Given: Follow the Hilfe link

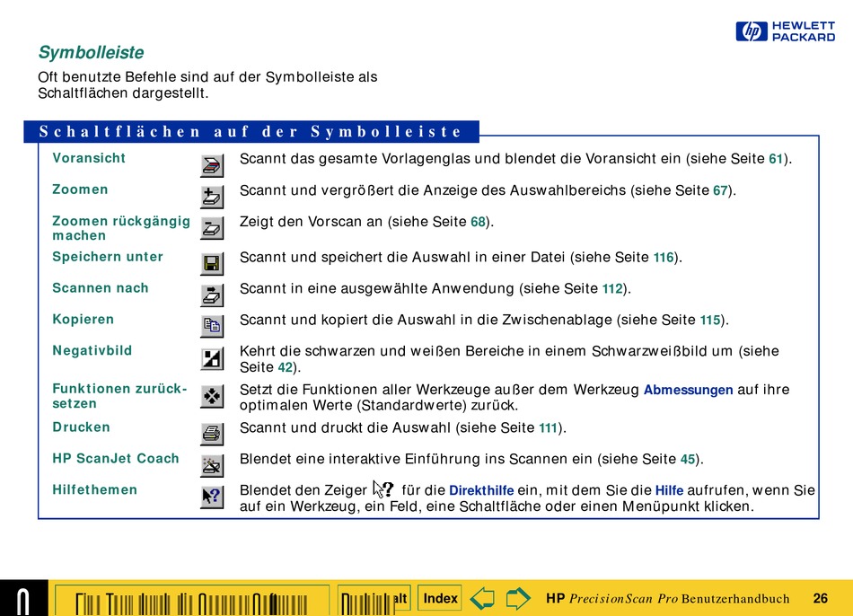Looking at the screenshot, I should 669,490.
